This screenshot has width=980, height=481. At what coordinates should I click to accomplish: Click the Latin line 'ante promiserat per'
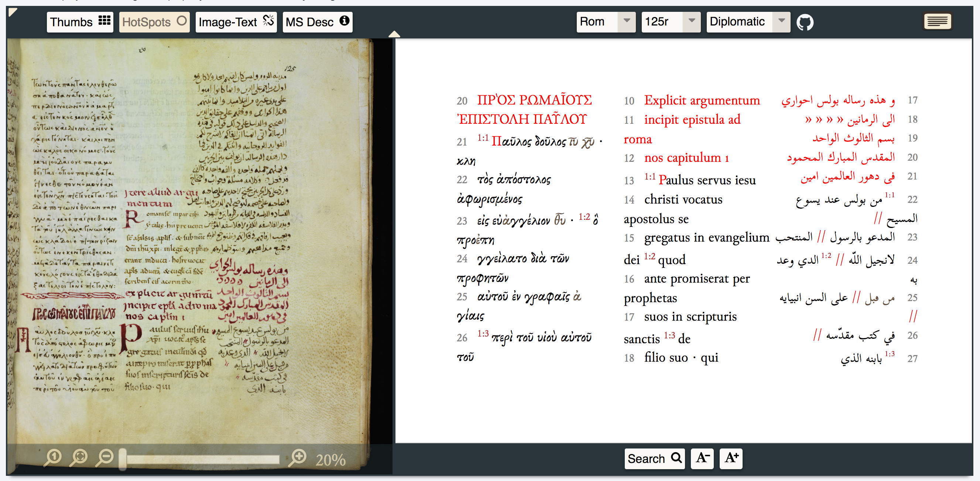point(697,279)
